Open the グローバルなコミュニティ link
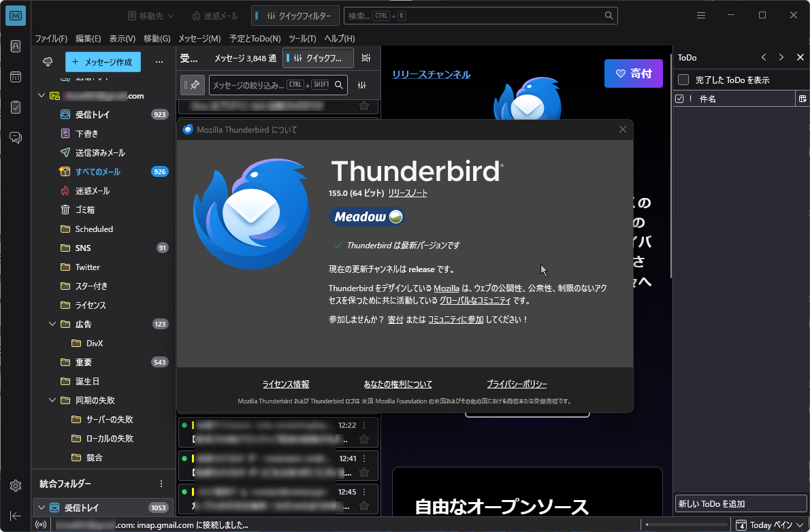The width and height of the screenshot is (810, 532). pos(474,301)
